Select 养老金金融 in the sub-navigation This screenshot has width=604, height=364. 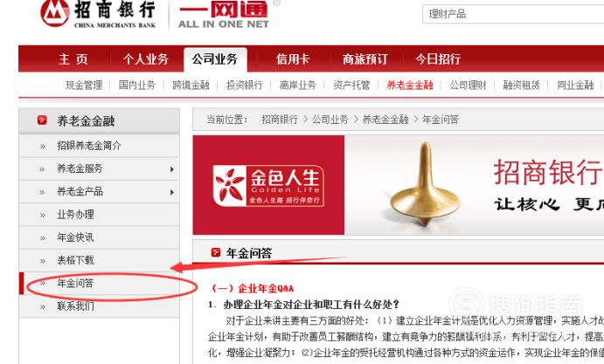tap(410, 85)
